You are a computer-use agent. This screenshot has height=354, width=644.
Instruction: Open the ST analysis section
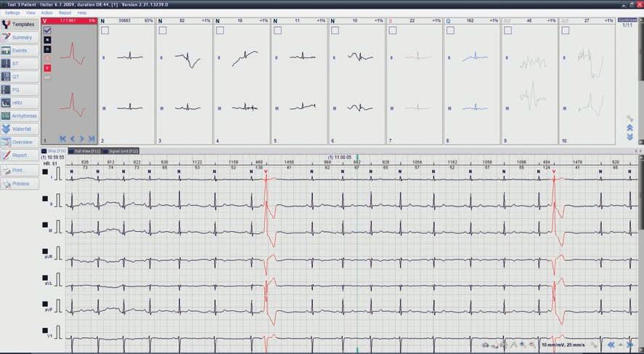coord(20,64)
